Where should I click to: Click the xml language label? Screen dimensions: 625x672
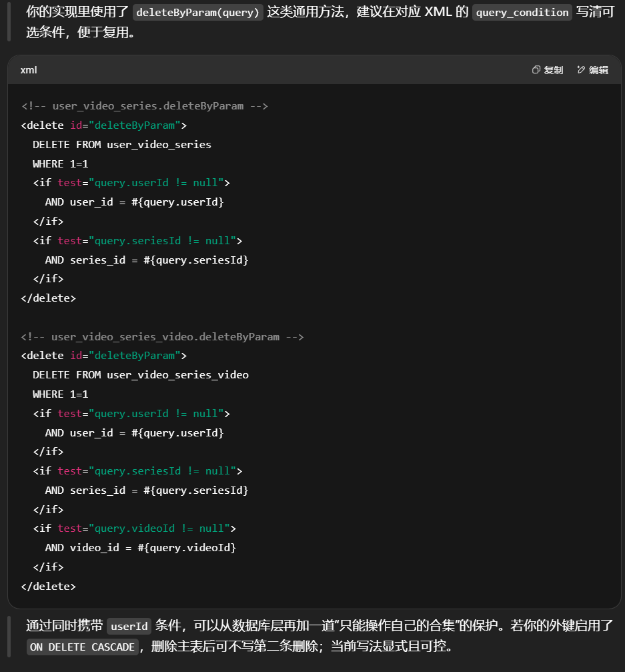click(x=28, y=70)
